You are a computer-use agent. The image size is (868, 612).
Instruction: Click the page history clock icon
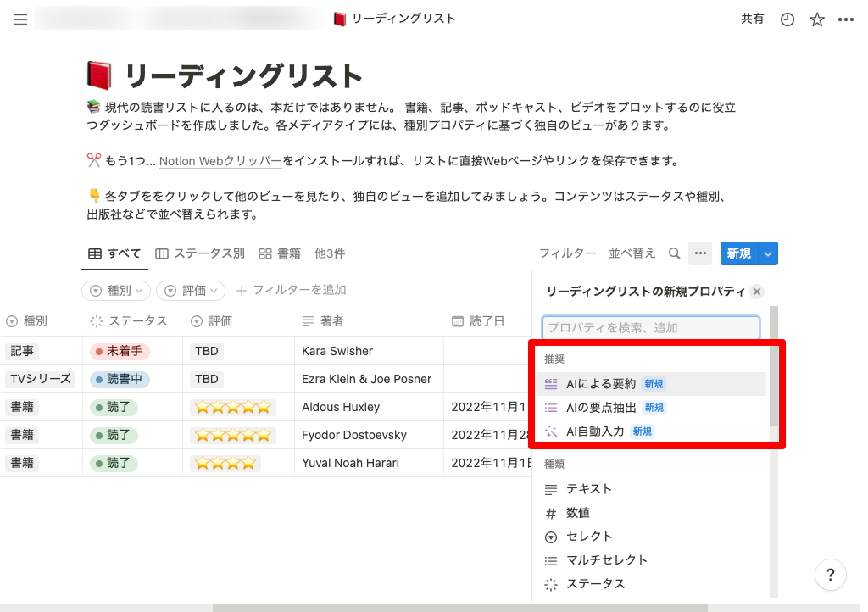787,19
